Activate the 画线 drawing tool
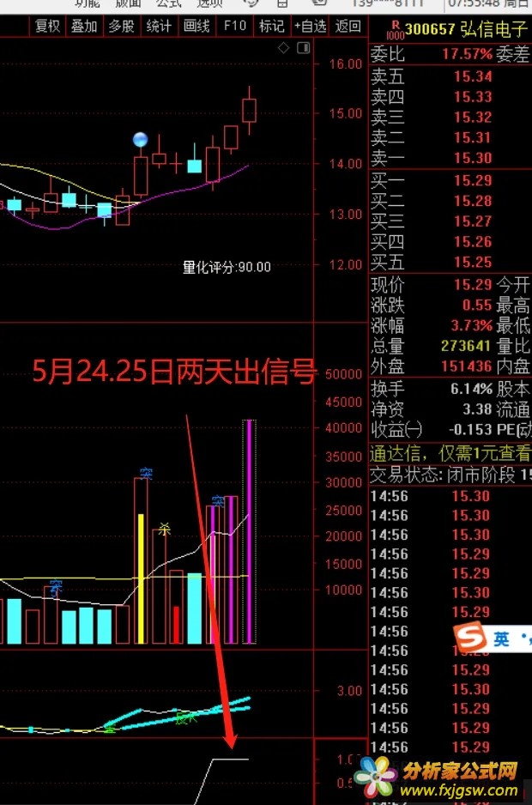 tap(196, 26)
